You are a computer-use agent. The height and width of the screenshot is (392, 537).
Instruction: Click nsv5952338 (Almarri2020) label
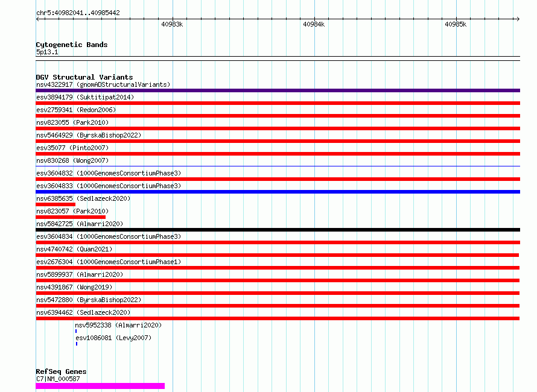[118, 325]
